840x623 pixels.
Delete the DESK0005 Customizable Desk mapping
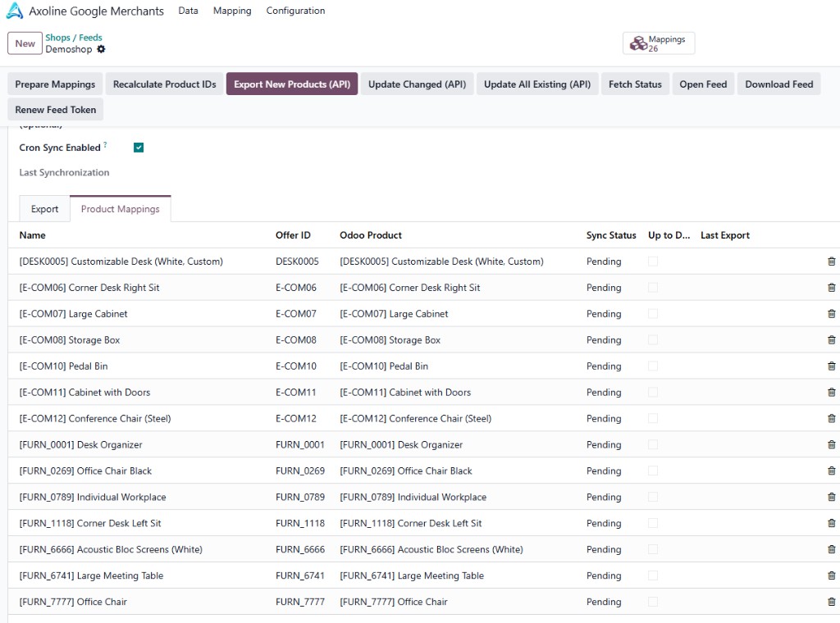831,261
